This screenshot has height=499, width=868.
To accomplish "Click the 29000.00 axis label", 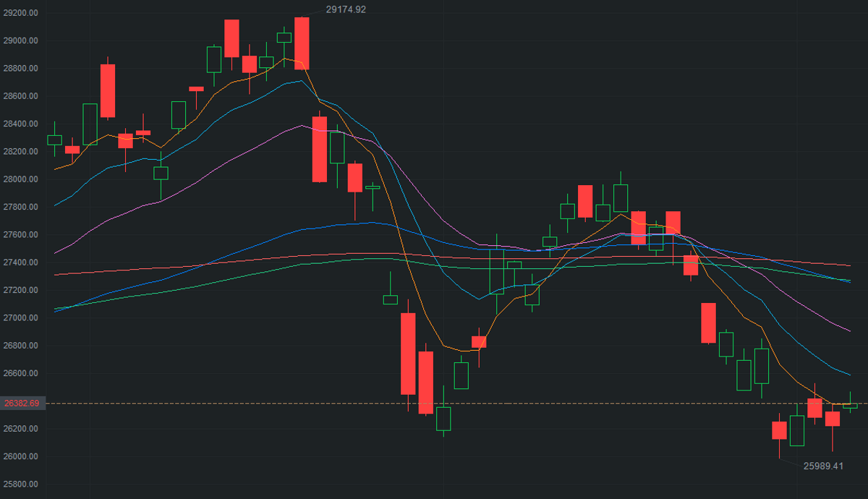I will click(20, 40).
